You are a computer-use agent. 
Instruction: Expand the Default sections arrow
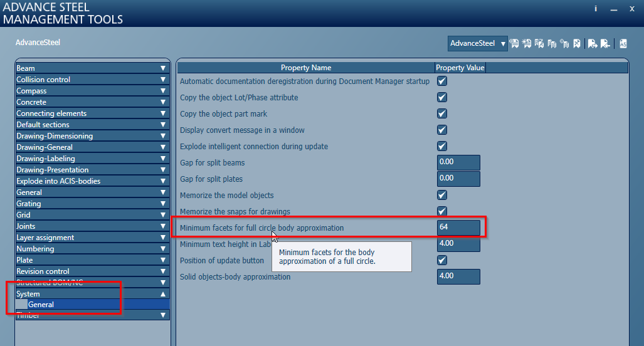tap(163, 125)
